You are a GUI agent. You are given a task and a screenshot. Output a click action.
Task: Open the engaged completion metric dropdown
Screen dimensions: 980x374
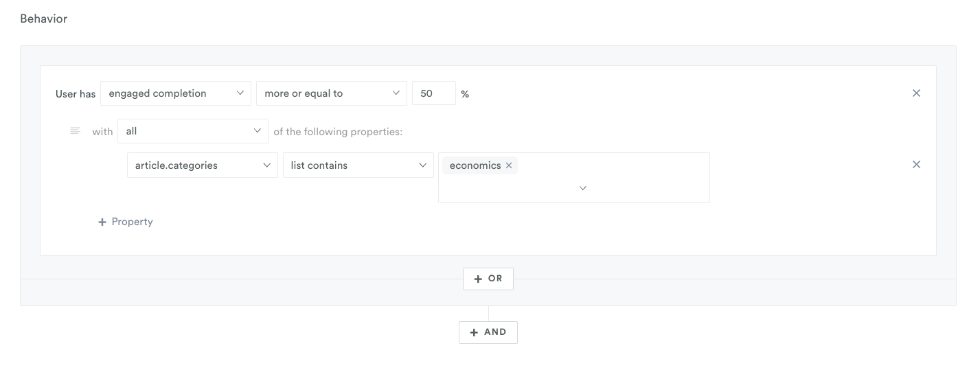point(175,93)
